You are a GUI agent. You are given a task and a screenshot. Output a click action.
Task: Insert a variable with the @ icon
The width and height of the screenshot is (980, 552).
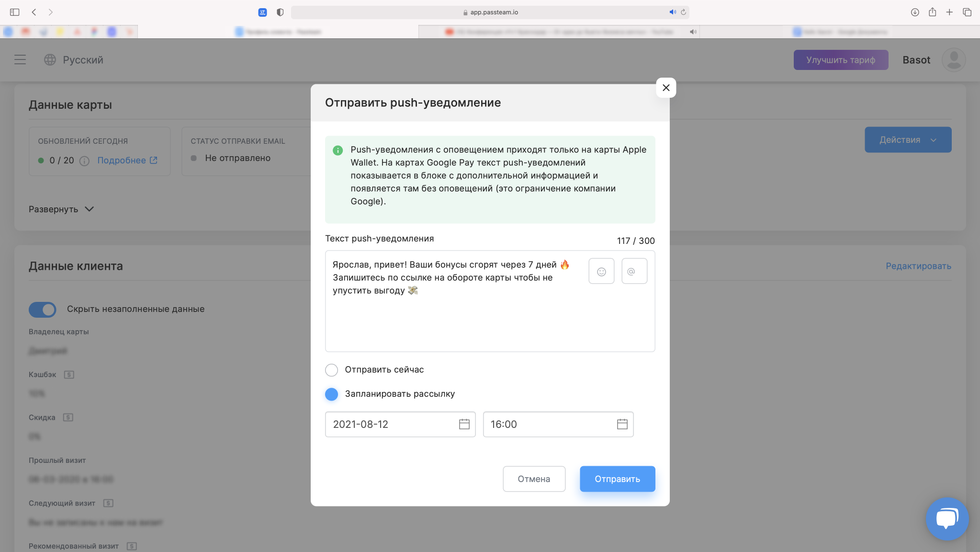[634, 271]
